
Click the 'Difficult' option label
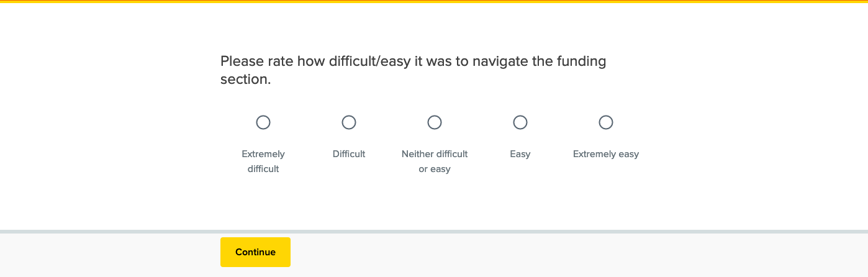[x=349, y=154]
